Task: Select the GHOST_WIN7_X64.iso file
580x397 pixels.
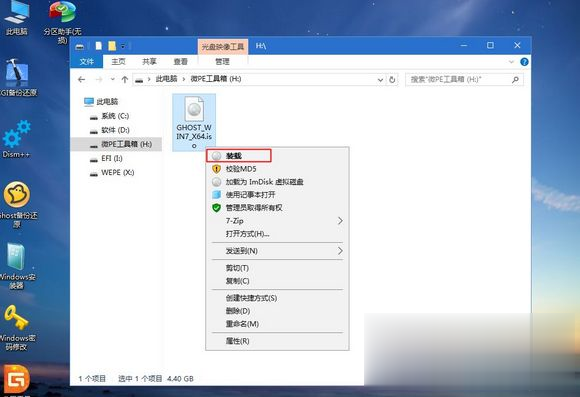Action: [194, 122]
